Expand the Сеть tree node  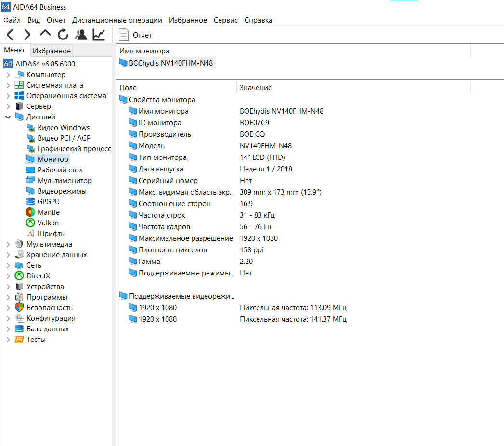(x=8, y=265)
